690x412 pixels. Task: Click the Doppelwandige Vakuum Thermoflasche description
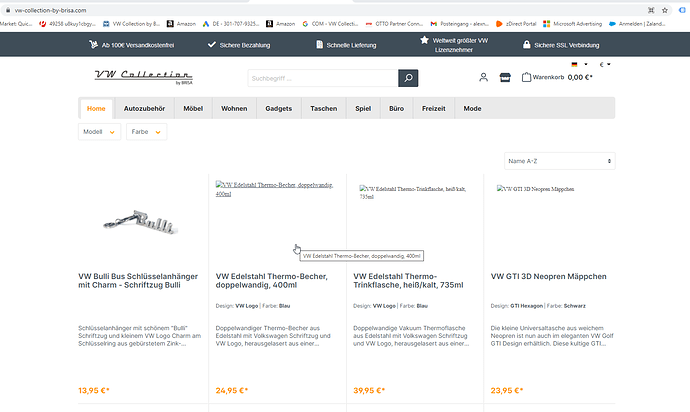411,335
